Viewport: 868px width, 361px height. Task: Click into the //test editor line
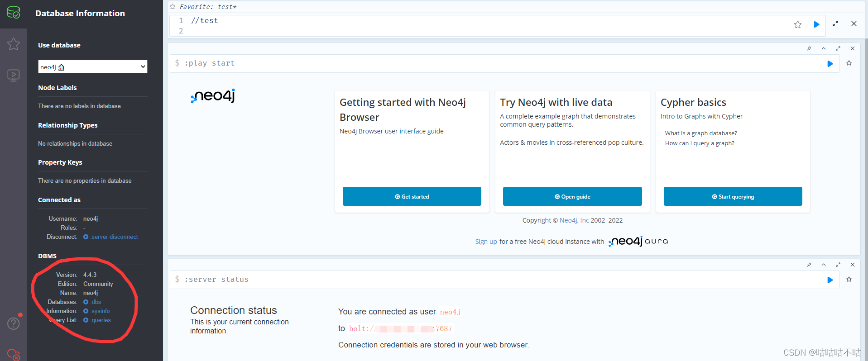click(205, 20)
